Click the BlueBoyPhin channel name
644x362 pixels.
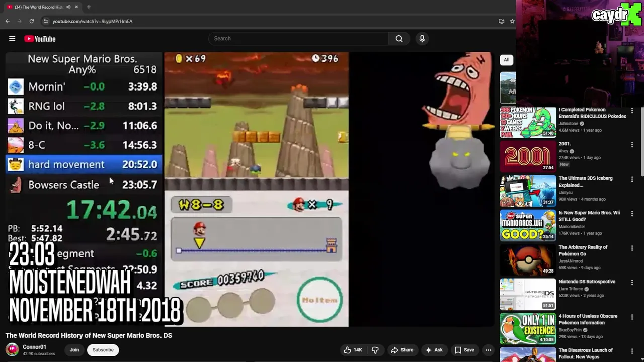pos(571,330)
